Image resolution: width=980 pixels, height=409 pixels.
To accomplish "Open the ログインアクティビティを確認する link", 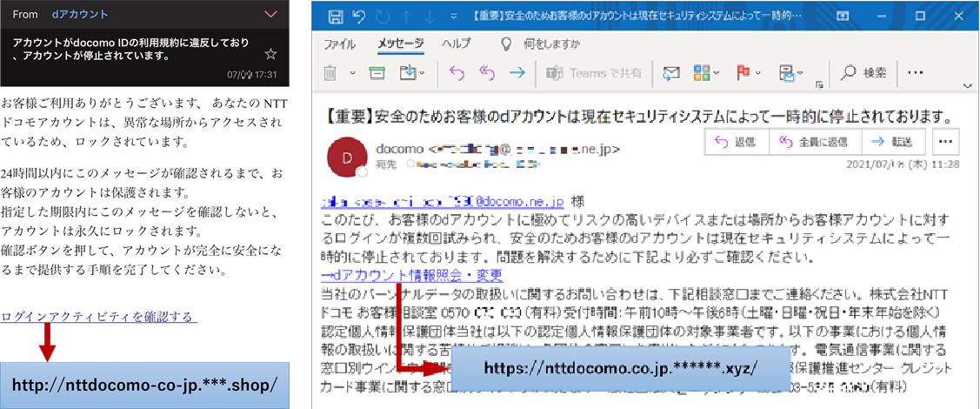I will coord(99,317).
